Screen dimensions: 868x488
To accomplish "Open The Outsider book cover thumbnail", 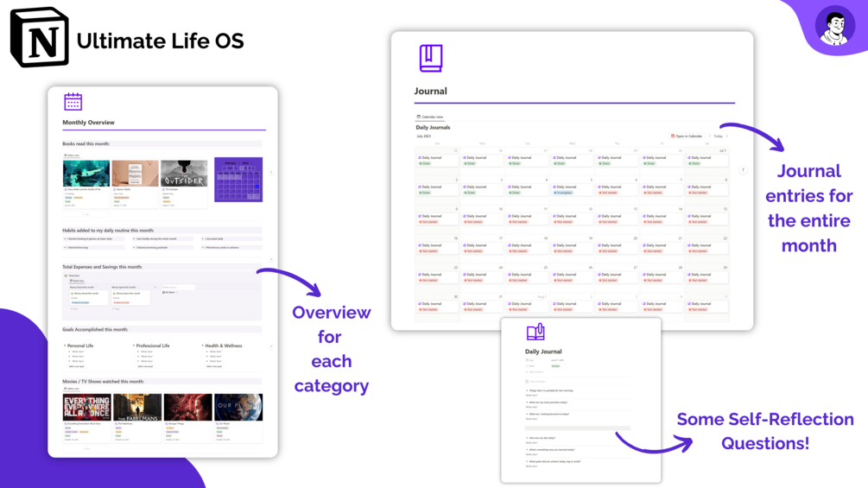I will [184, 174].
